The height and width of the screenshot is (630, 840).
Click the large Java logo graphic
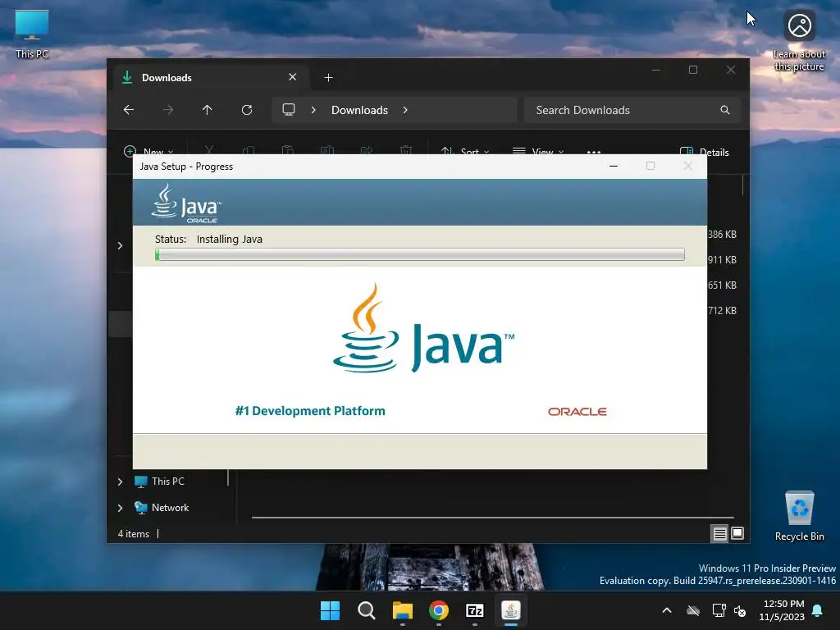pos(423,328)
